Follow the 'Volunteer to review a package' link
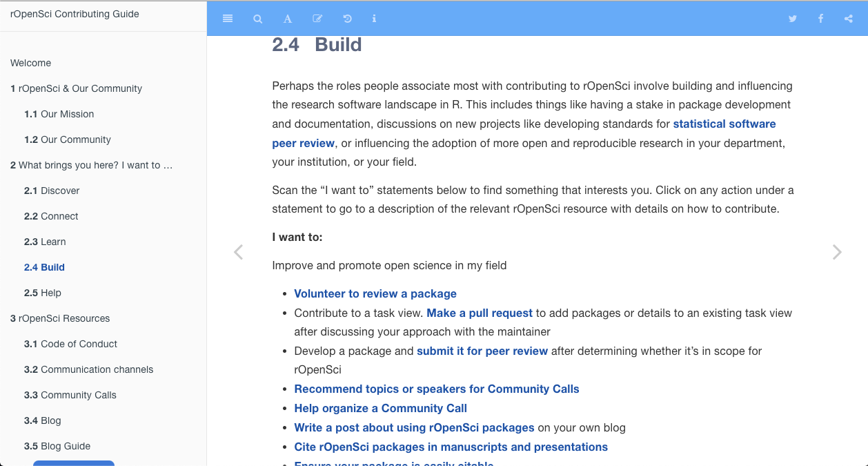 375,293
